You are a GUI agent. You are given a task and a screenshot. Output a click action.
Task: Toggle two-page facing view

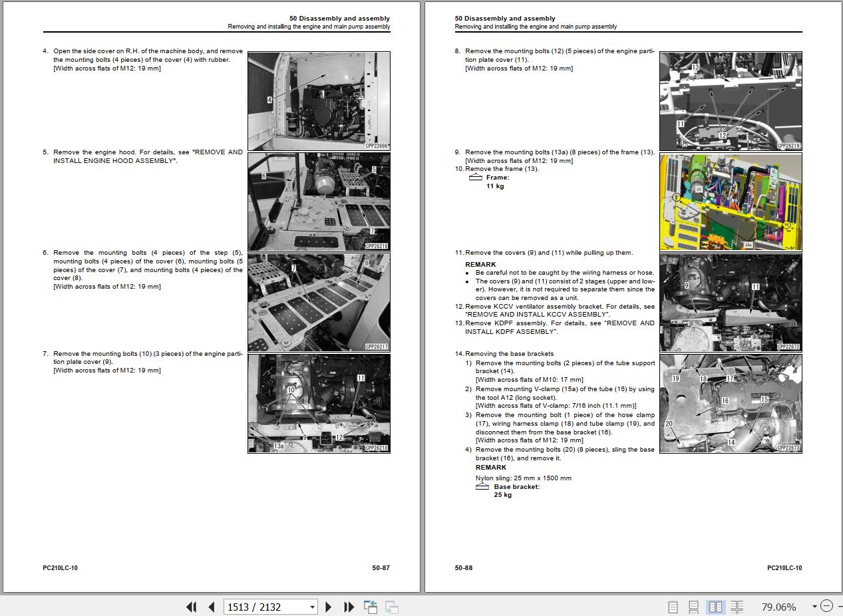coord(715,607)
